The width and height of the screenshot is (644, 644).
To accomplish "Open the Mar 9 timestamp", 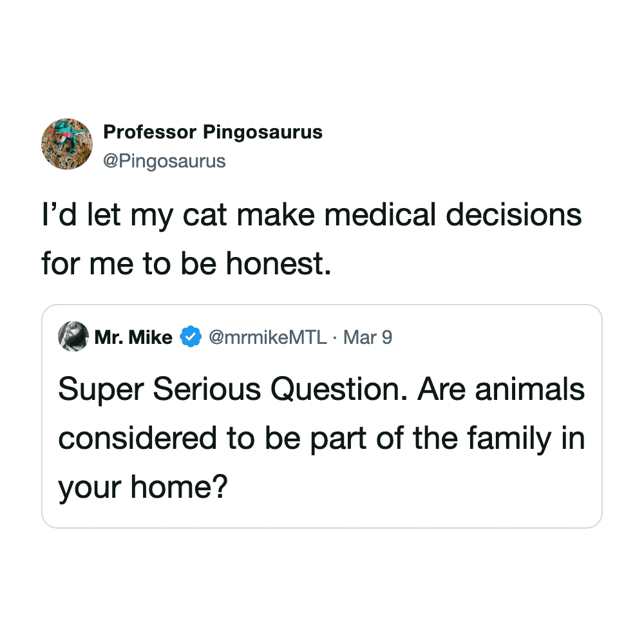I will click(368, 337).
